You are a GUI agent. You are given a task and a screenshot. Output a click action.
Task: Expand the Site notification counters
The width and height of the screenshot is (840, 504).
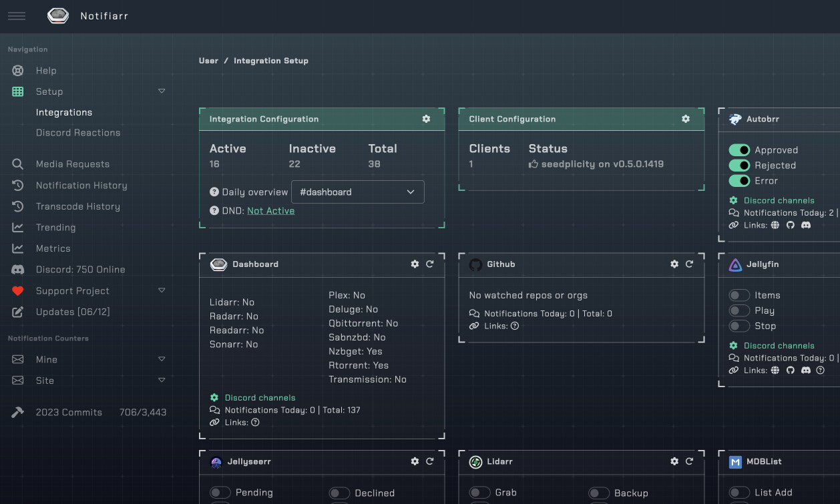pyautogui.click(x=162, y=380)
